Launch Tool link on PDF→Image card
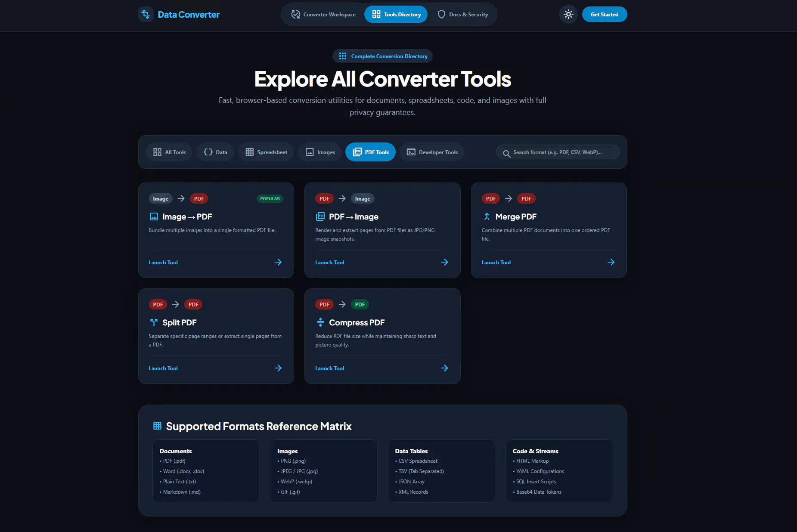Viewport: 797px width, 532px height. pyautogui.click(x=330, y=262)
